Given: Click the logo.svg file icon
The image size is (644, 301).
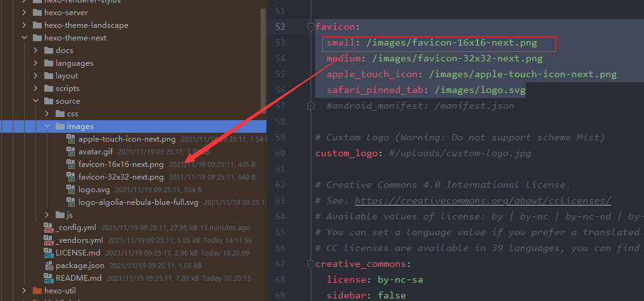Looking at the screenshot, I should [72, 190].
